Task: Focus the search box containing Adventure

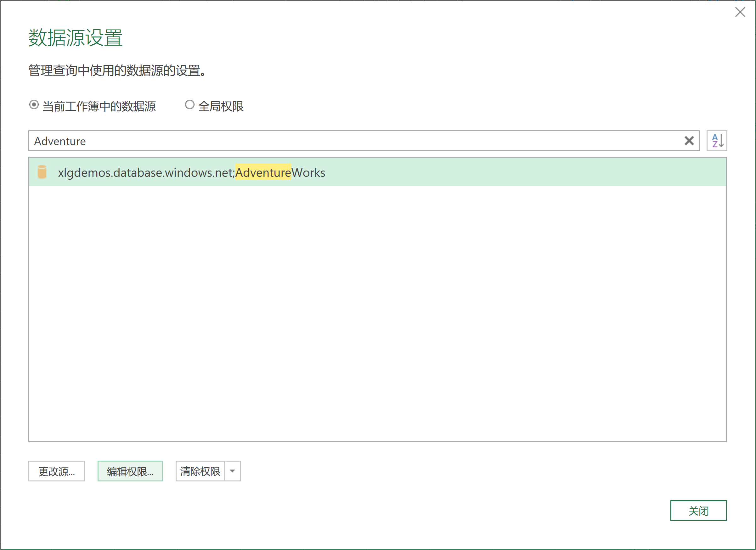Action: click(x=333, y=141)
